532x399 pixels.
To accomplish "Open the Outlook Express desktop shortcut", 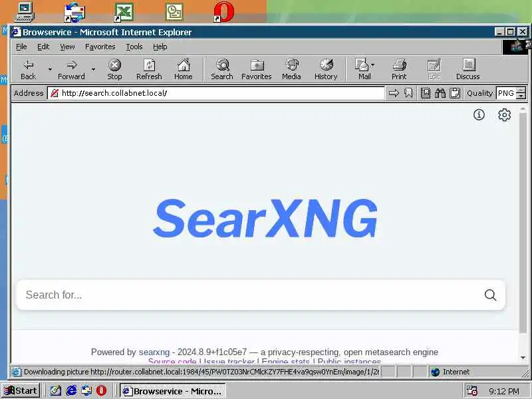I will click(74, 13).
